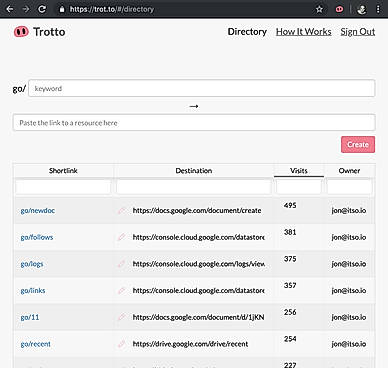Click the drive.google.com/drive/recent destination
Screen dimensions: 388x368
[190, 344]
